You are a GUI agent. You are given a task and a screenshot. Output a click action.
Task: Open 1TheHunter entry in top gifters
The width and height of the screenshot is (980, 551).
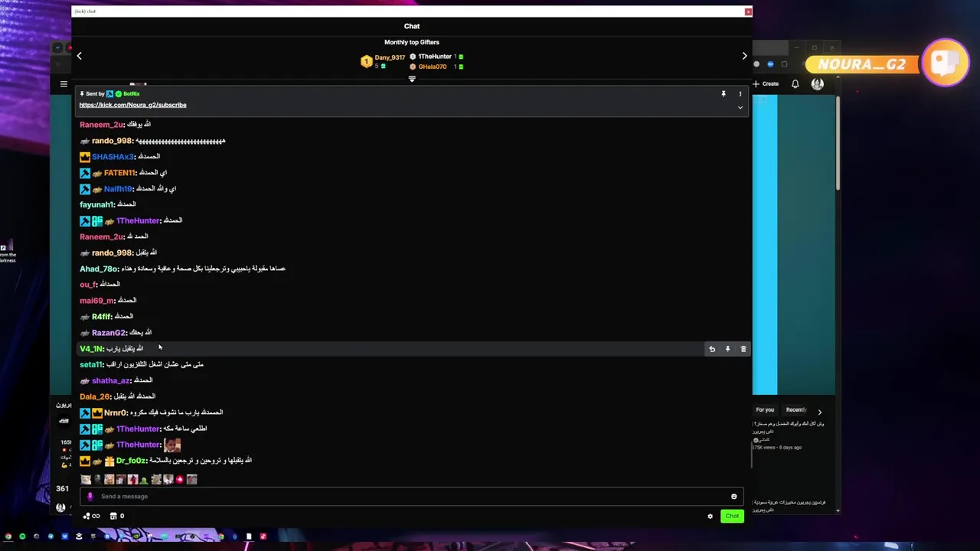[x=435, y=57]
